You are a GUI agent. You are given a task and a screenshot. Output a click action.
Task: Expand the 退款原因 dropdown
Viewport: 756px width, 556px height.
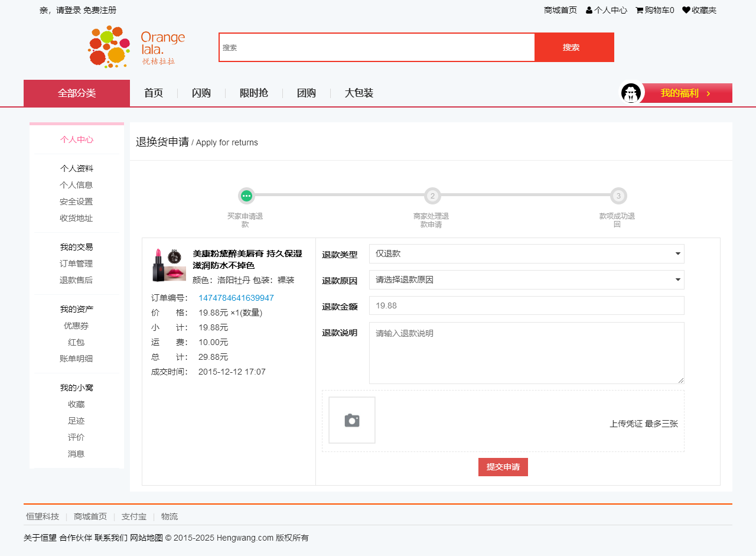coord(526,280)
